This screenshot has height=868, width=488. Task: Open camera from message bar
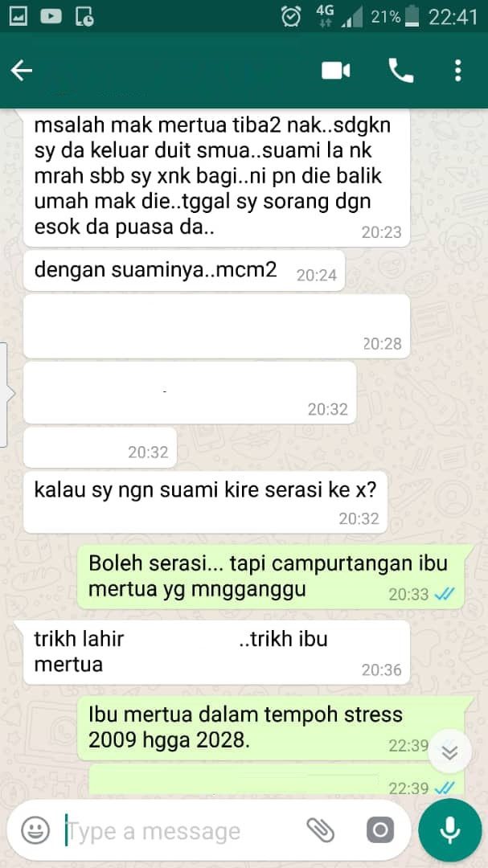(x=380, y=829)
